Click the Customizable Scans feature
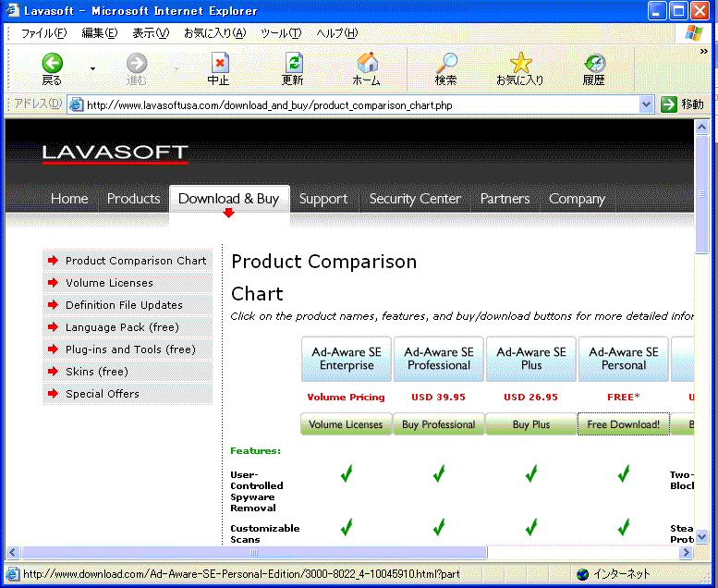 click(x=265, y=534)
